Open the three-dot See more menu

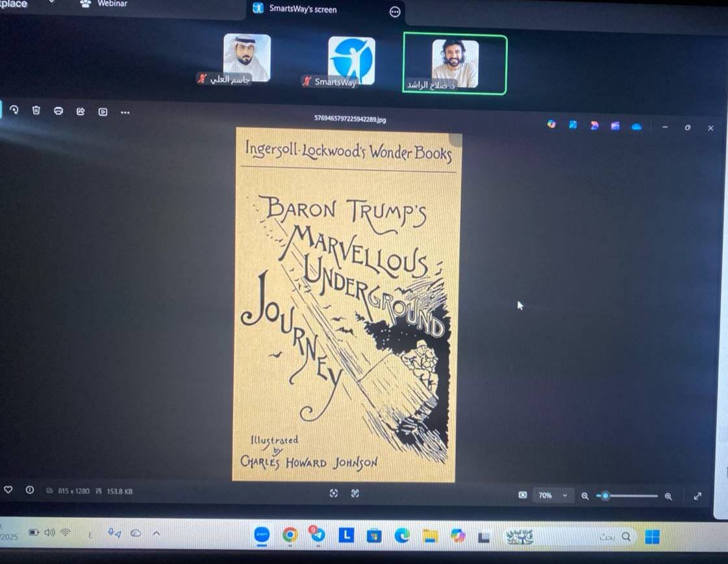pyautogui.click(x=125, y=112)
